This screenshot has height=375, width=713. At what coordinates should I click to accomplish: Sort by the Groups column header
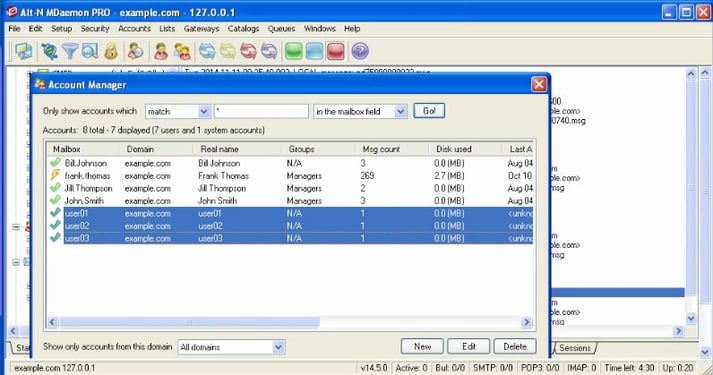(318, 149)
